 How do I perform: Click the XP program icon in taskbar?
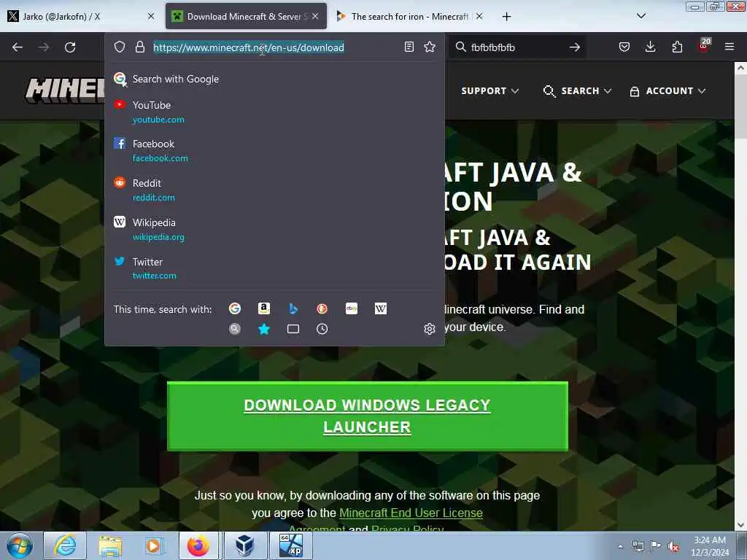click(x=291, y=545)
